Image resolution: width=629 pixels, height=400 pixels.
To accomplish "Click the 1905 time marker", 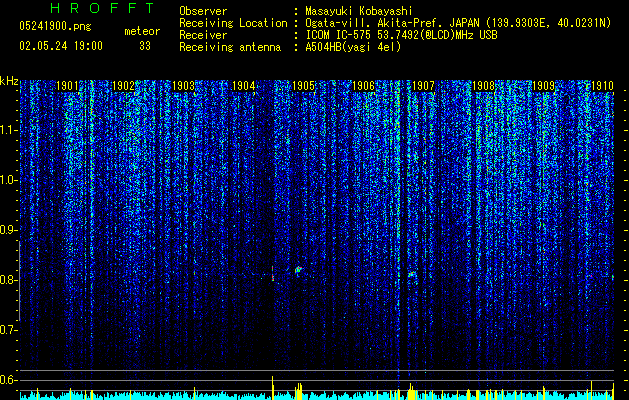I will pyautogui.click(x=303, y=86).
